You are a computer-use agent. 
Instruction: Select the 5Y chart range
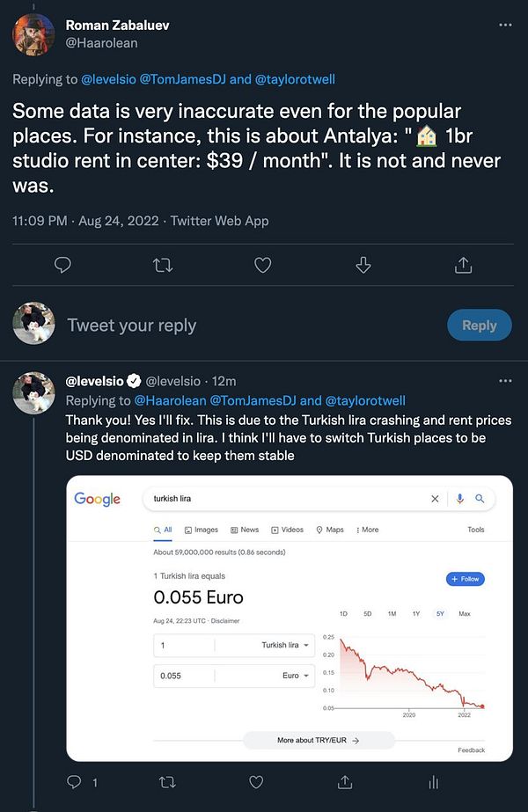[440, 613]
